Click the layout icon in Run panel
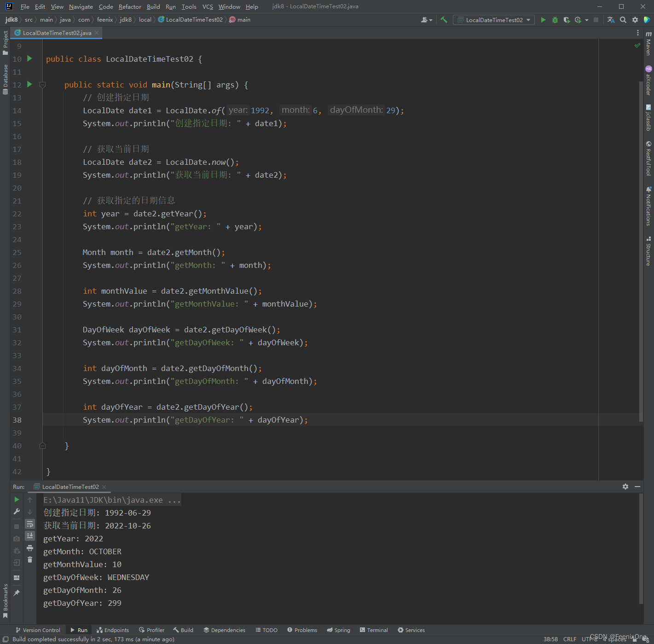Screen dimensions: 654x644 (17, 577)
